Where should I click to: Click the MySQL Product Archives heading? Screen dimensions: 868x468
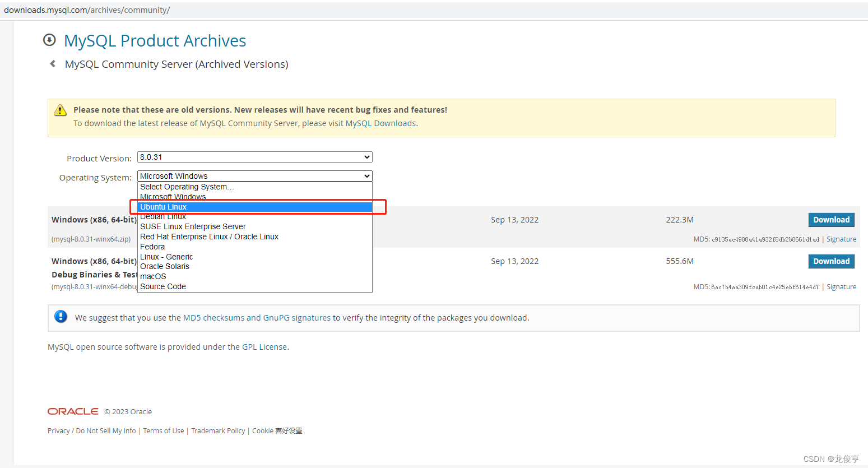pyautogui.click(x=155, y=41)
